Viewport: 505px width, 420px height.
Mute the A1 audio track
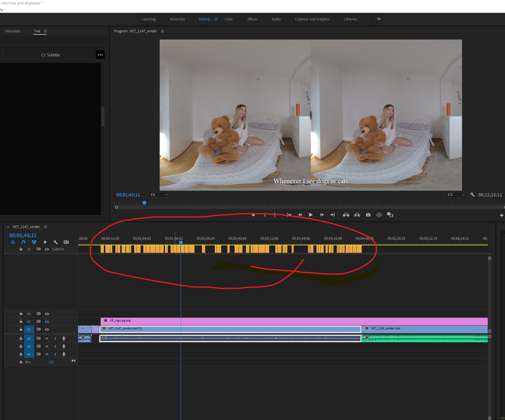(x=47, y=338)
